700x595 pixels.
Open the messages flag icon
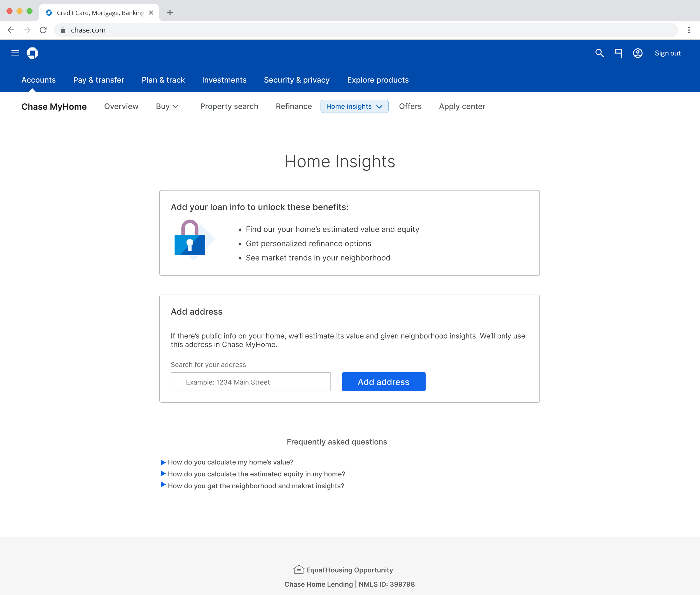tap(618, 53)
